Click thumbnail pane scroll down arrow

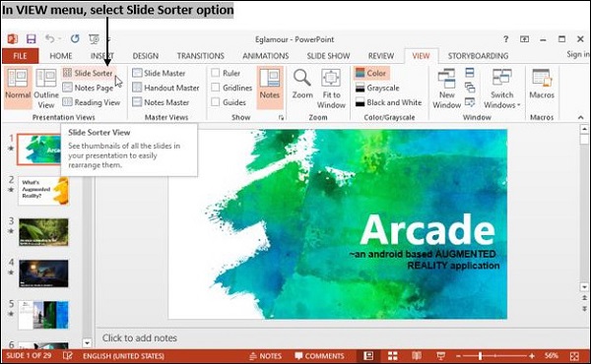point(87,343)
